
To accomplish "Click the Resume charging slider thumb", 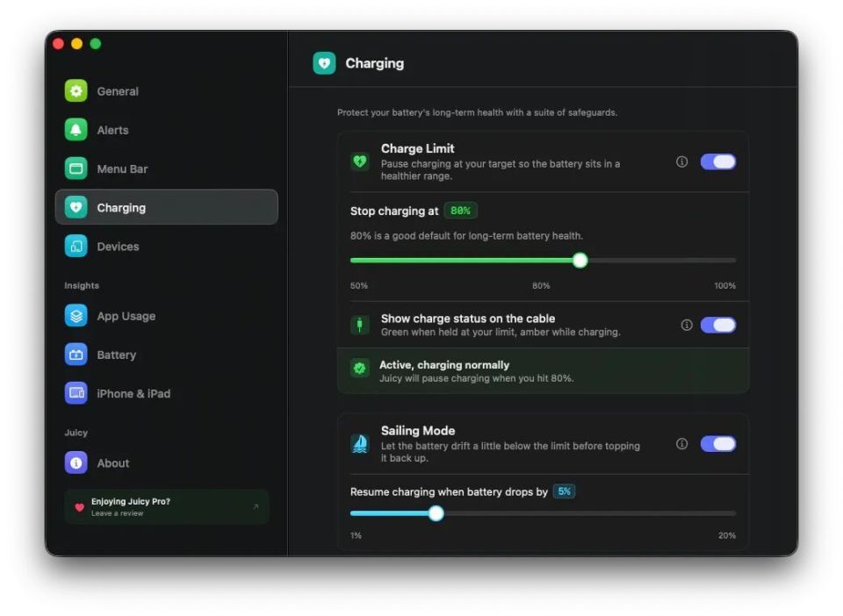I will click(436, 512).
